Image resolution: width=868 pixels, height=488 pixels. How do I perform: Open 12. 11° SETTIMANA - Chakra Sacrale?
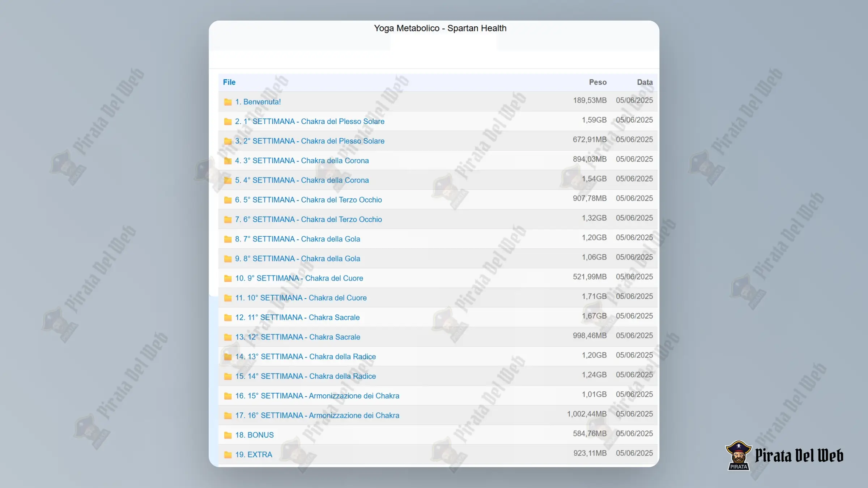(297, 317)
